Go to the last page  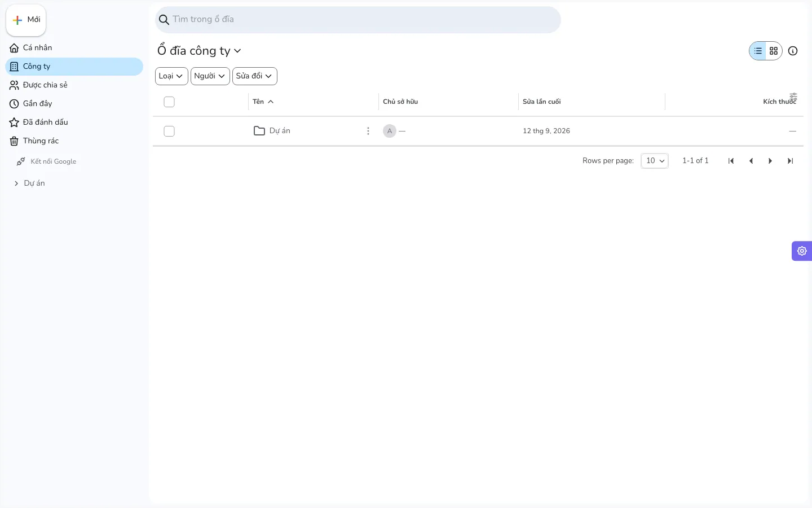click(x=790, y=161)
